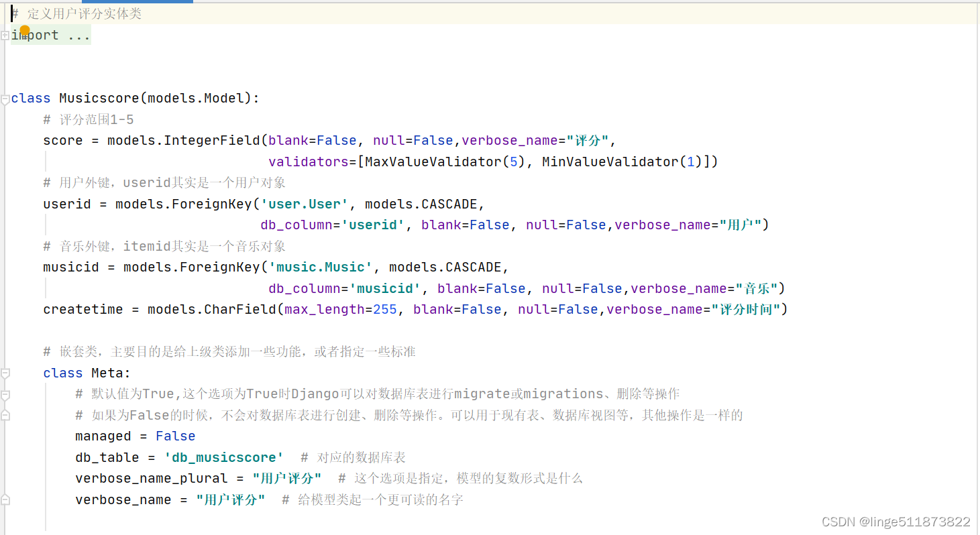Click the 'db_table' attribute name
This screenshot has width=980, height=535.
107,458
